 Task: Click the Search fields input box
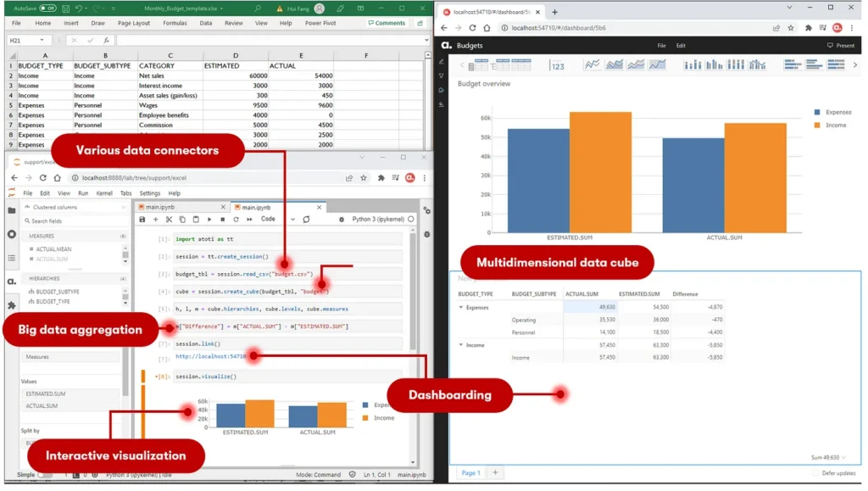coord(75,221)
